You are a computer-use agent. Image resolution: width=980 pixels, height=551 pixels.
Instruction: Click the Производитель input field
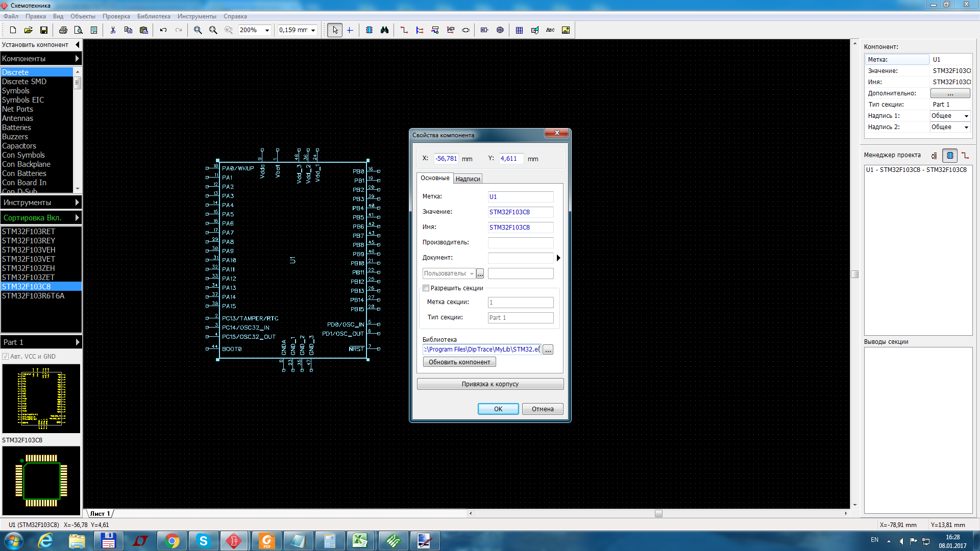[520, 242]
